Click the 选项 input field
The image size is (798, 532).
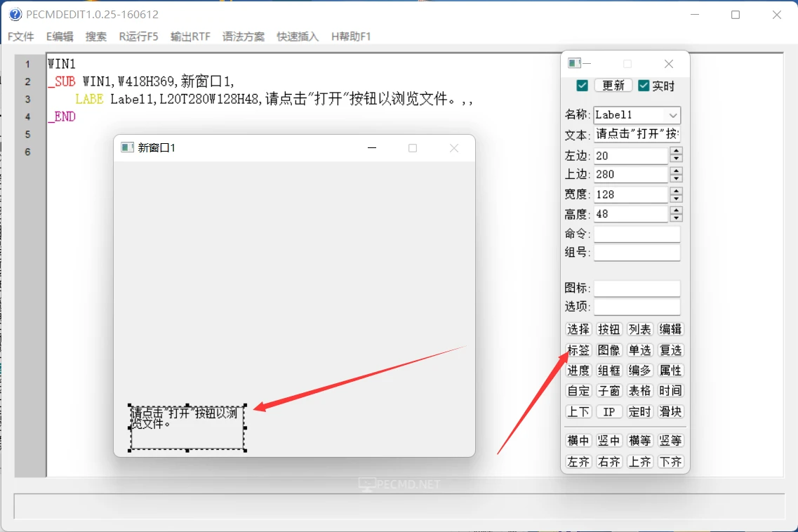point(637,307)
